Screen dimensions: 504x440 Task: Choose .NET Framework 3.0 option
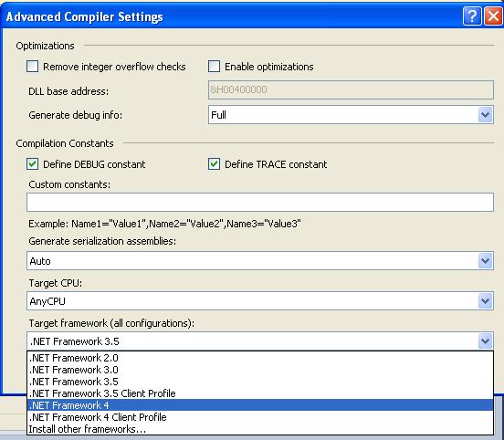pos(260,370)
